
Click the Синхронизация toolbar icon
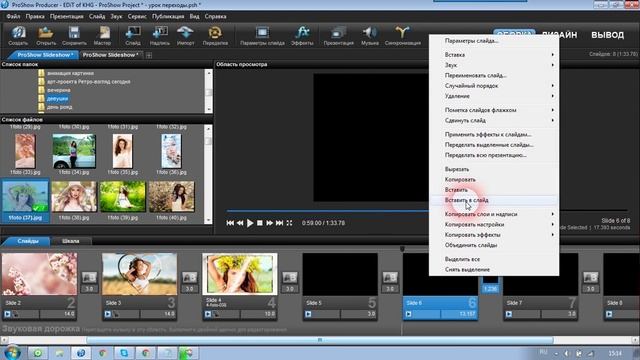click(x=402, y=36)
